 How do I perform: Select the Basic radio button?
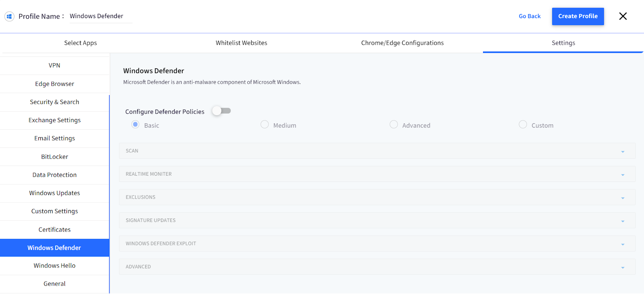[x=136, y=125]
